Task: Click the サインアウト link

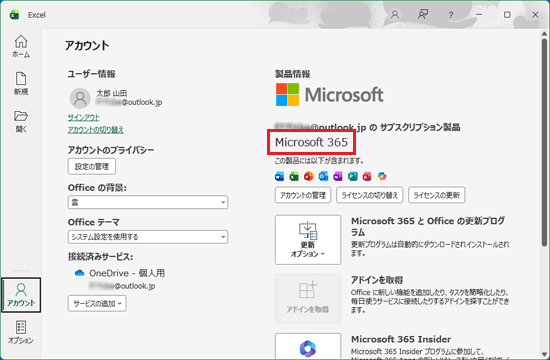Action: pos(83,118)
